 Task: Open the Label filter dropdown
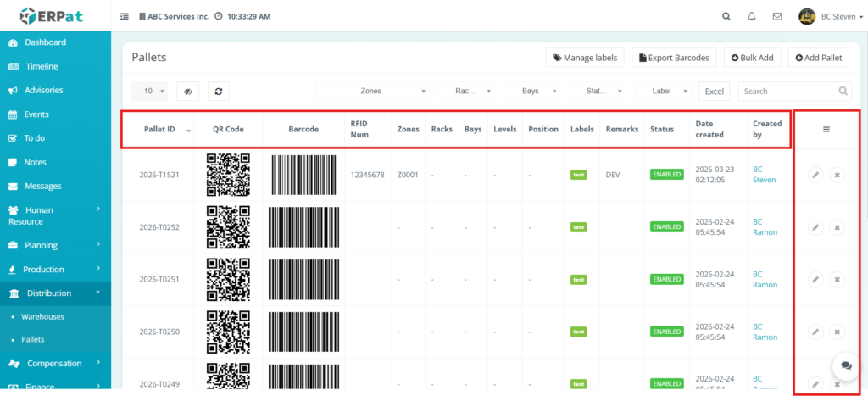click(x=667, y=91)
